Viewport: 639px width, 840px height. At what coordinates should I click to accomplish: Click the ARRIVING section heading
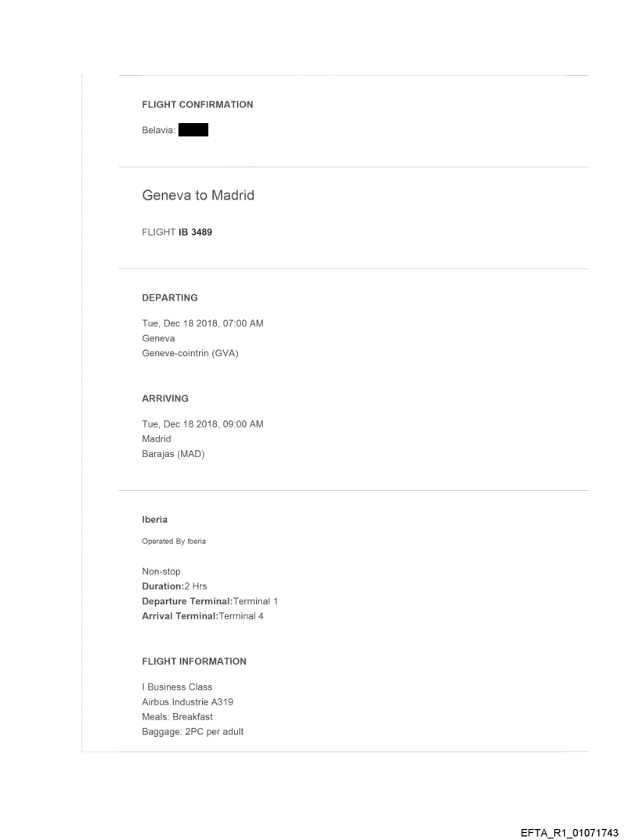tap(165, 398)
